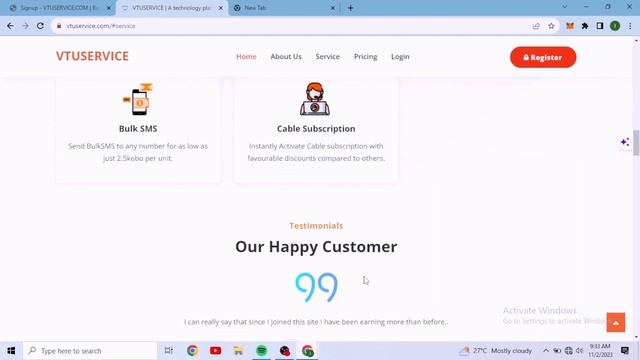Image resolution: width=640 pixels, height=360 pixels.
Task: Open Chrome from the taskbar
Action: tap(193, 351)
